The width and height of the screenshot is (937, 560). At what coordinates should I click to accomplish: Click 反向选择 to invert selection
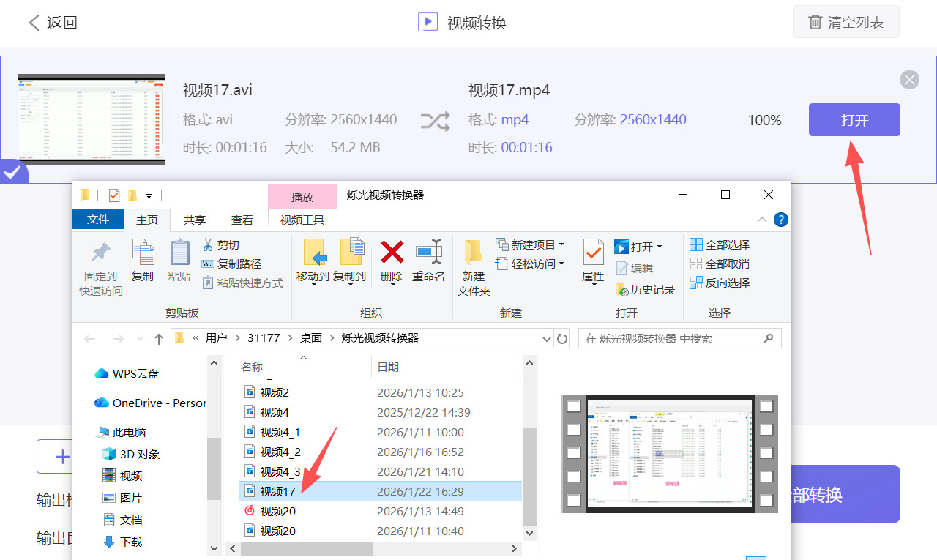point(720,283)
